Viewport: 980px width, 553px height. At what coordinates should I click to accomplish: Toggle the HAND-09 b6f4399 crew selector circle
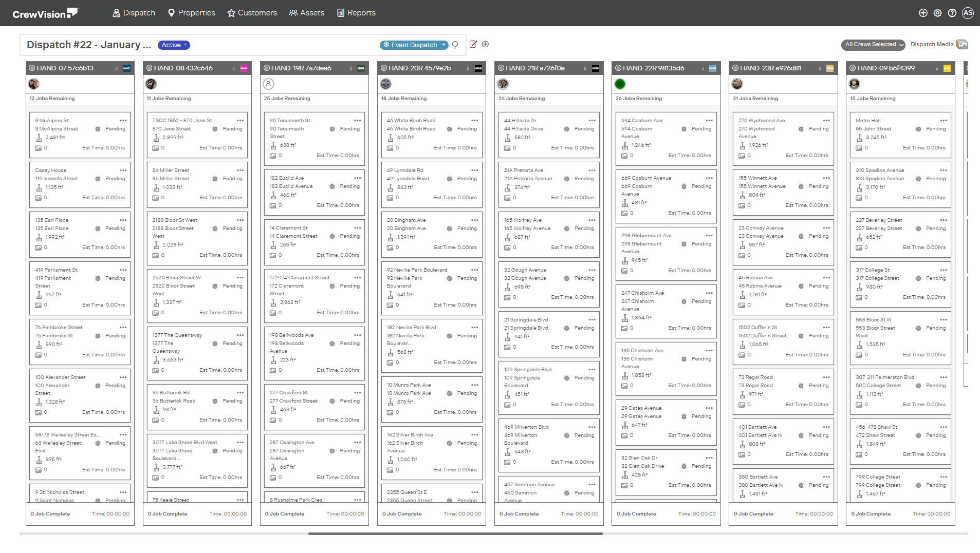[852, 68]
